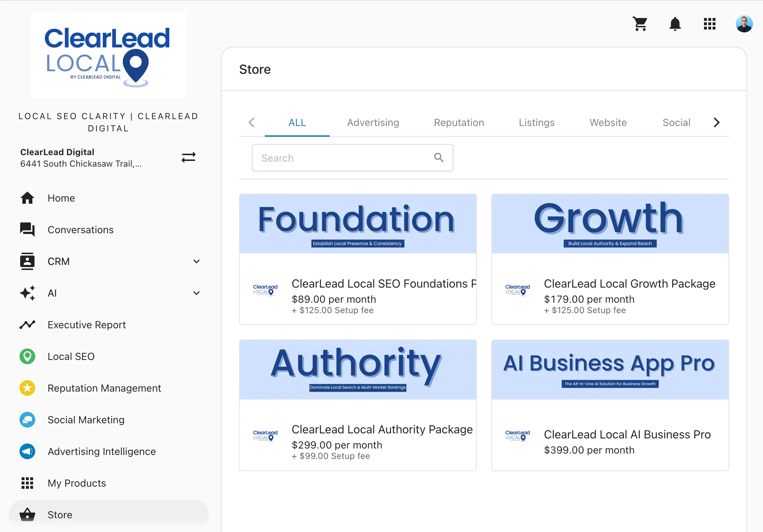Expand the CRM menu chevron

(197, 261)
